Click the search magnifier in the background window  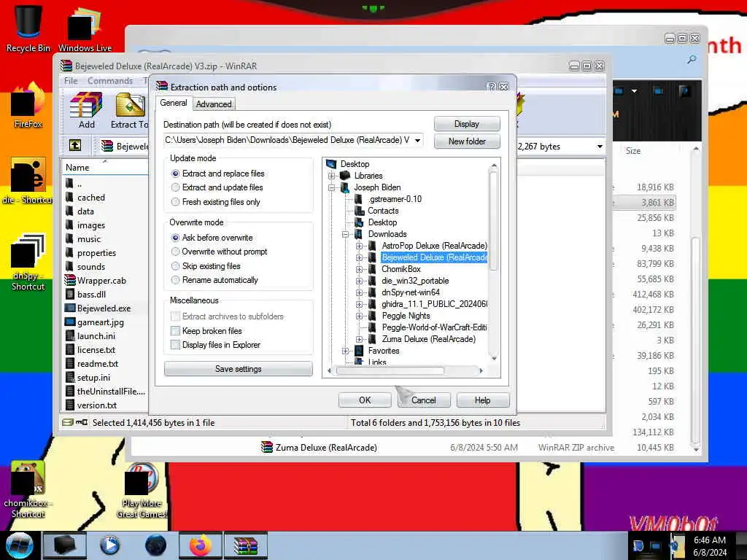692,60
